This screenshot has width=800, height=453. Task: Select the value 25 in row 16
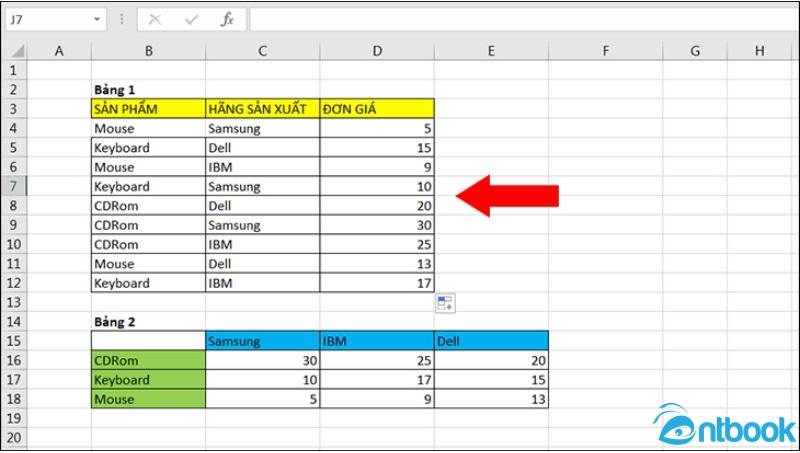377,361
